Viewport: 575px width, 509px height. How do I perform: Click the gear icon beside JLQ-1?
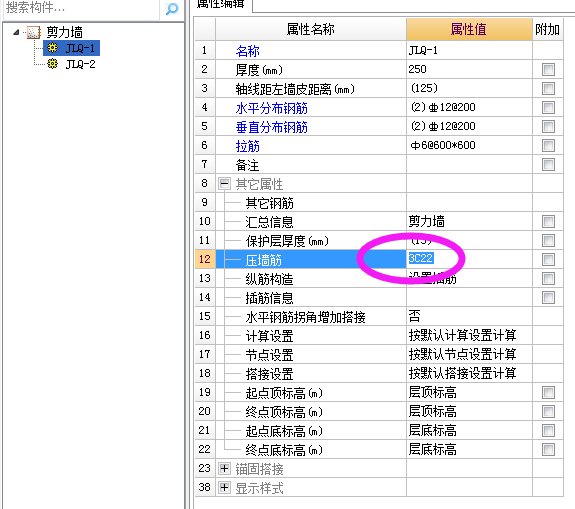(x=53, y=48)
